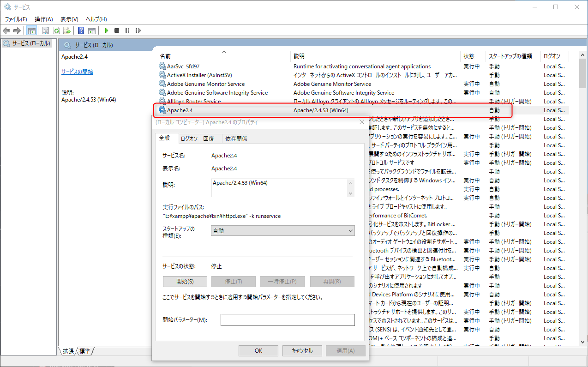The image size is (588, 367).
Task: Open the 操作(A) menu
Action: pos(44,19)
